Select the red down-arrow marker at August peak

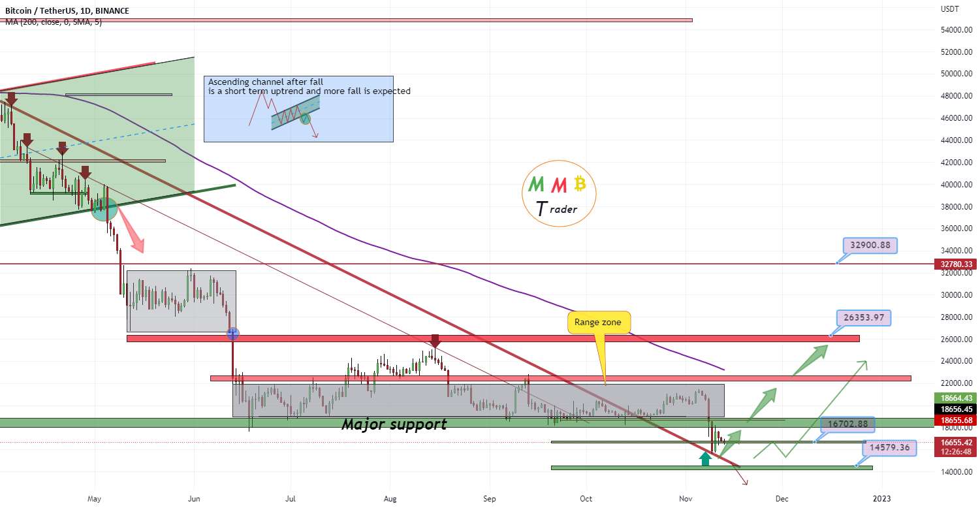click(435, 340)
